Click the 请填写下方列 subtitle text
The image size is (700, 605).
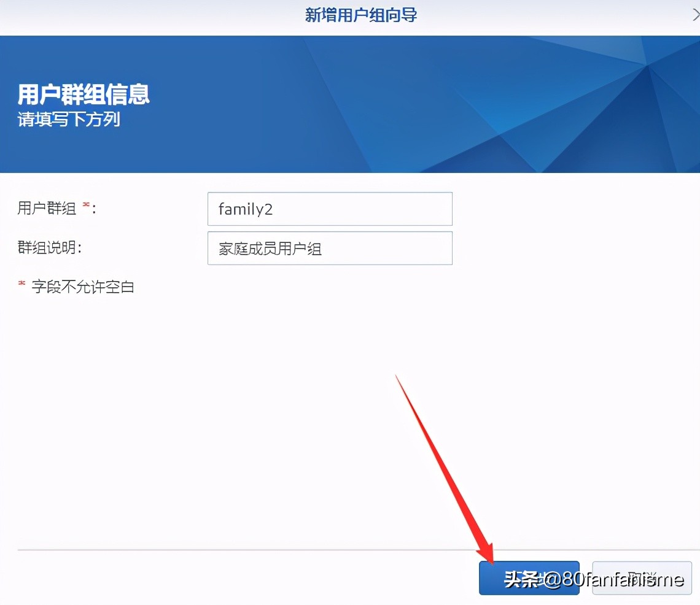coord(68,121)
